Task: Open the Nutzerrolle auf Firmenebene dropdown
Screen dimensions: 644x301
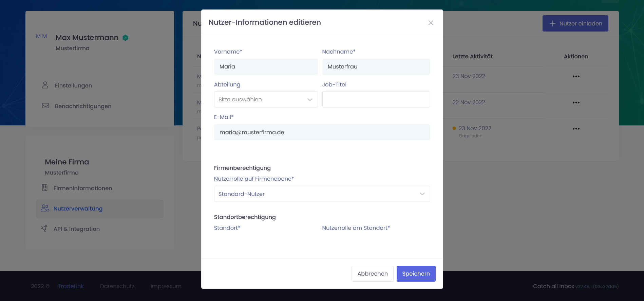Action: (x=322, y=194)
